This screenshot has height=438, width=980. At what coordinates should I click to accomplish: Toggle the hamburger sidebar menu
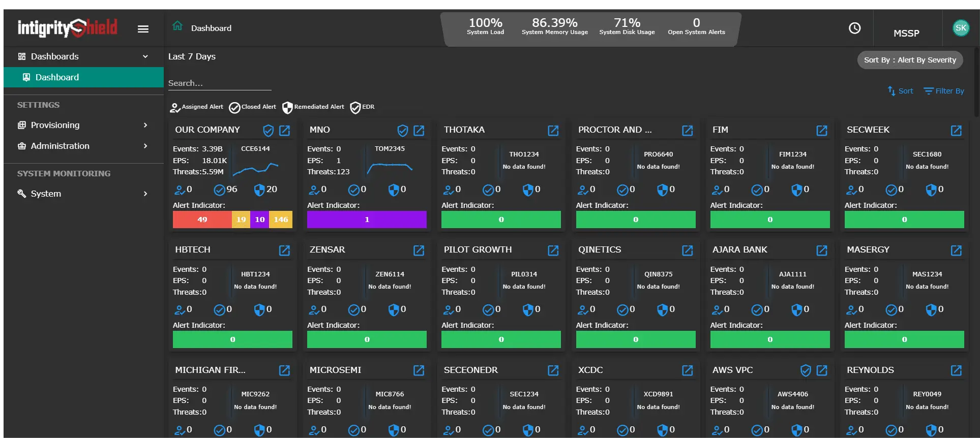(x=143, y=29)
